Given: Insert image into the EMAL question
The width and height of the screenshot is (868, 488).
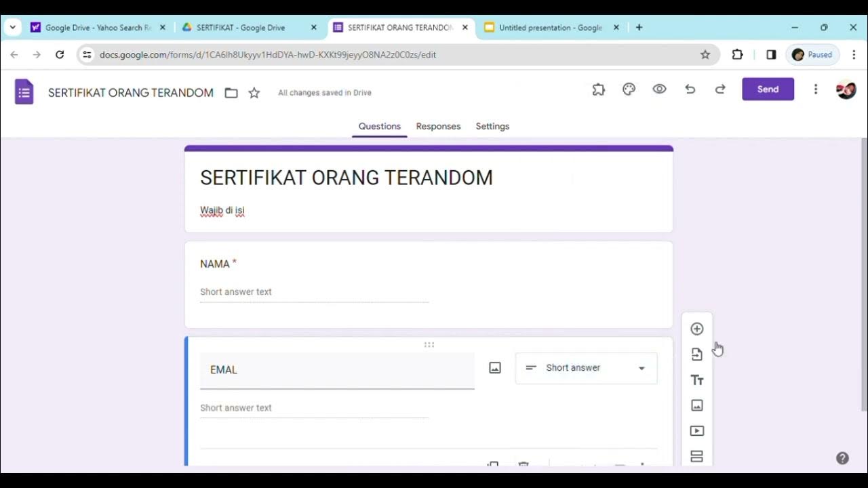Looking at the screenshot, I should pyautogui.click(x=495, y=368).
